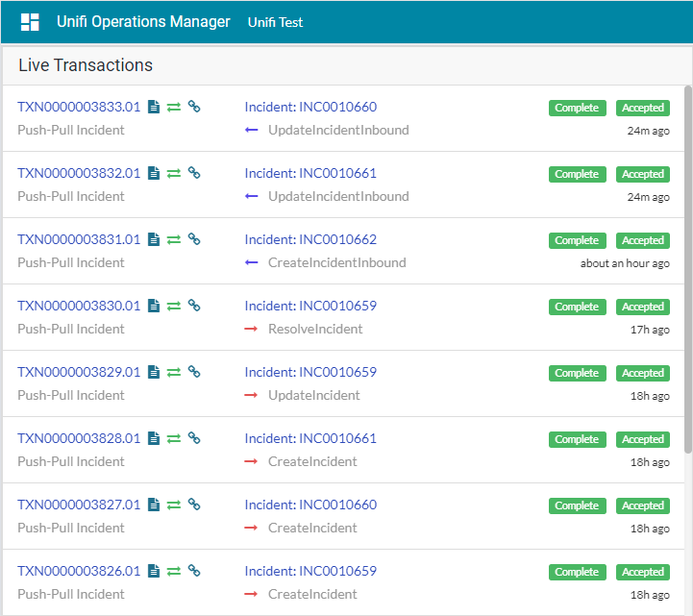The image size is (693, 616).
Task: Open Incident: INC0010661 for CreateIncident row
Action: 310,439
